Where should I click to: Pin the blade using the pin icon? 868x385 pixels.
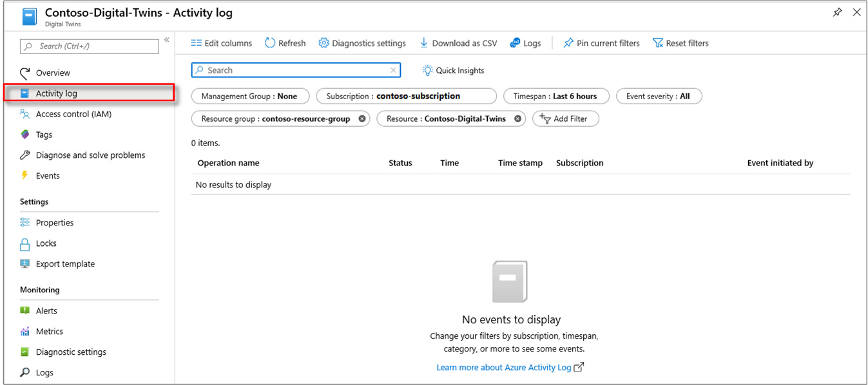pyautogui.click(x=837, y=12)
